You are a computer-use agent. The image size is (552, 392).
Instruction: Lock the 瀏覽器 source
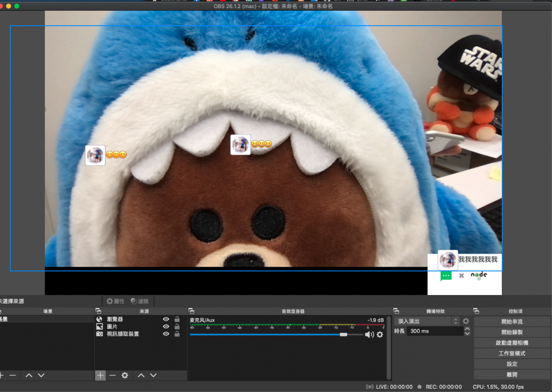[177, 319]
